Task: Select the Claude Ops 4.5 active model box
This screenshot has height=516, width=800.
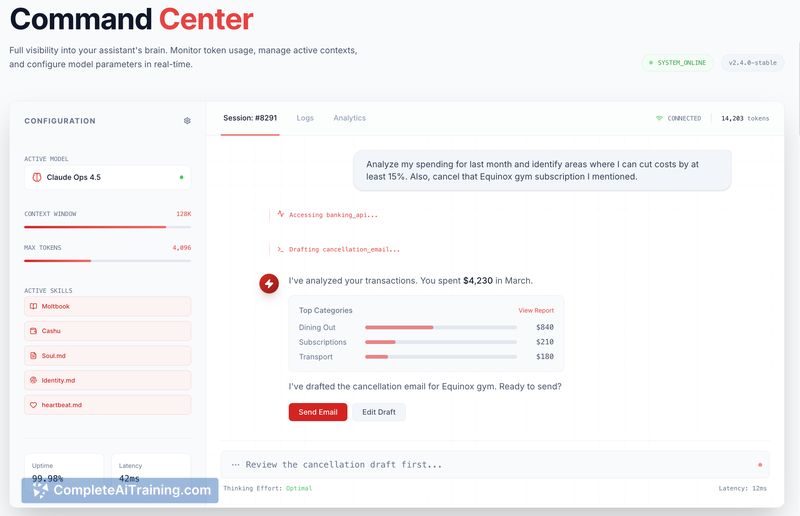Action: click(107, 177)
